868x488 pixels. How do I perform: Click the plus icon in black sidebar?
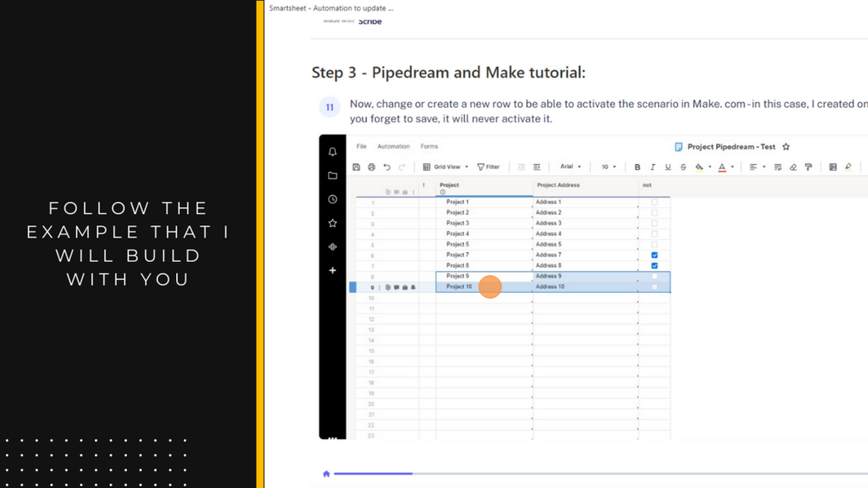point(333,270)
